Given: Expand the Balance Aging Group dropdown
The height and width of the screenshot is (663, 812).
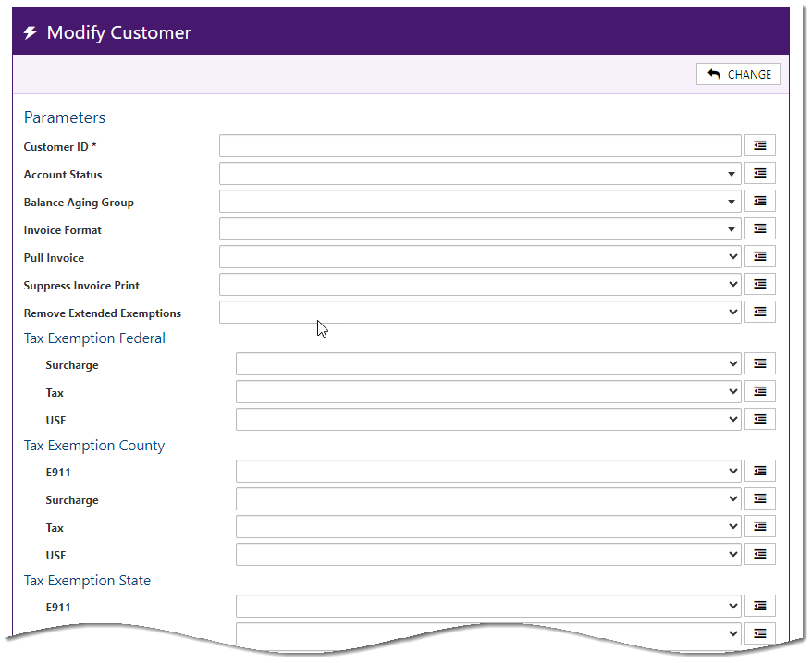Looking at the screenshot, I should pos(480,202).
